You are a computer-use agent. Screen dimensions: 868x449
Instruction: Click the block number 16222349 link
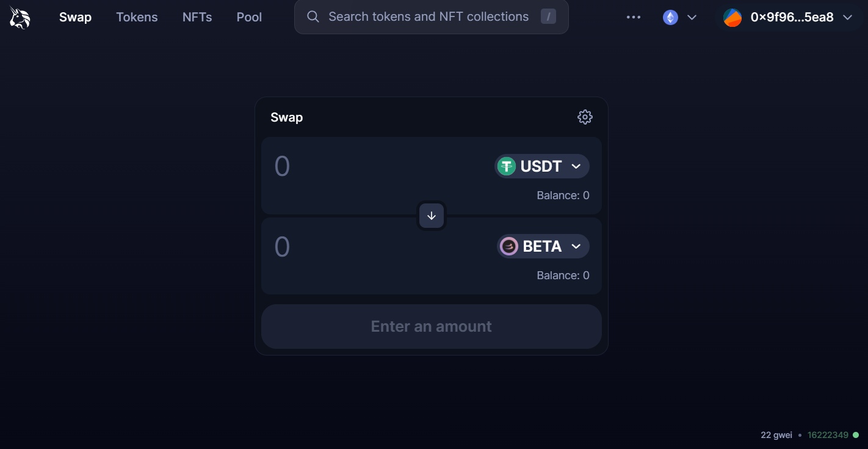828,435
